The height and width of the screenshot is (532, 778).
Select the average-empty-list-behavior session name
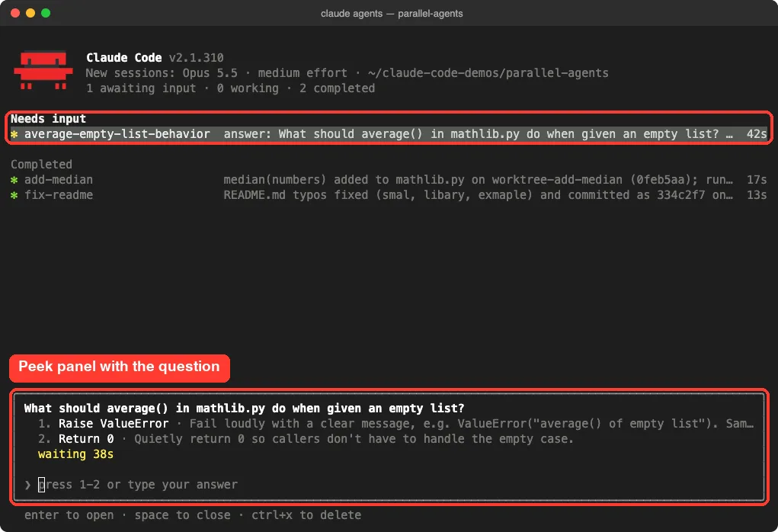(x=117, y=134)
